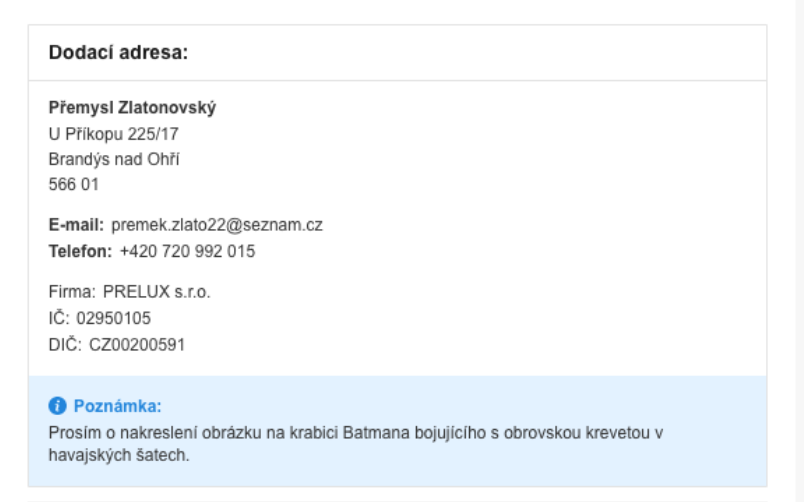This screenshot has height=502, width=804.
Task: Click the Firma label
Action: coord(69,295)
